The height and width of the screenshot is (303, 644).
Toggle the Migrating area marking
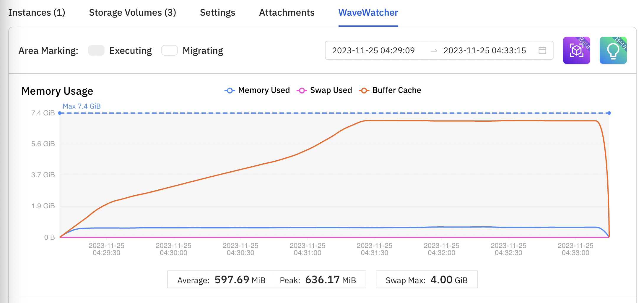point(170,51)
